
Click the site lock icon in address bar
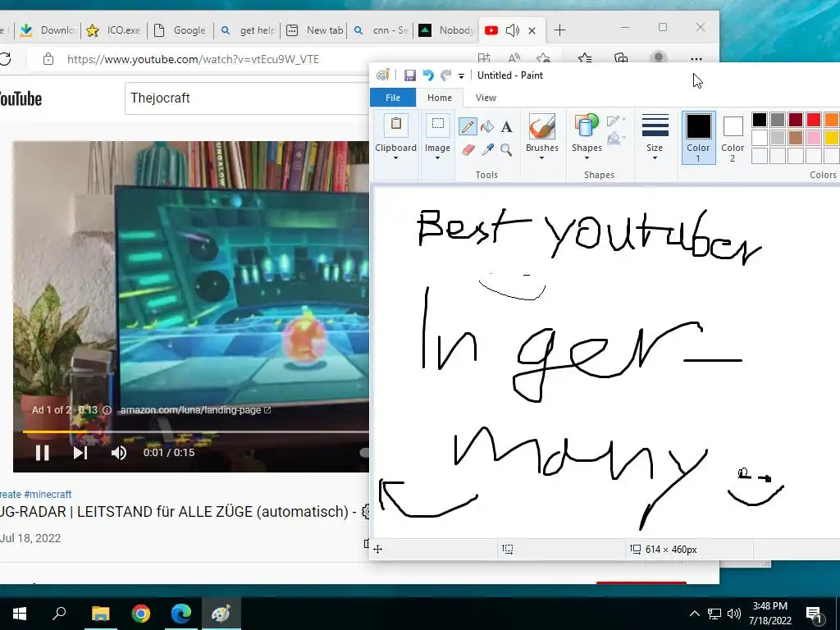click(x=48, y=59)
